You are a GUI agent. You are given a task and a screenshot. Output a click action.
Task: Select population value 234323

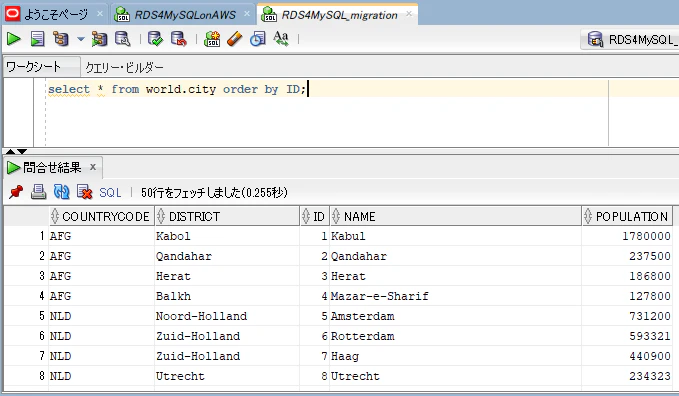click(627, 376)
